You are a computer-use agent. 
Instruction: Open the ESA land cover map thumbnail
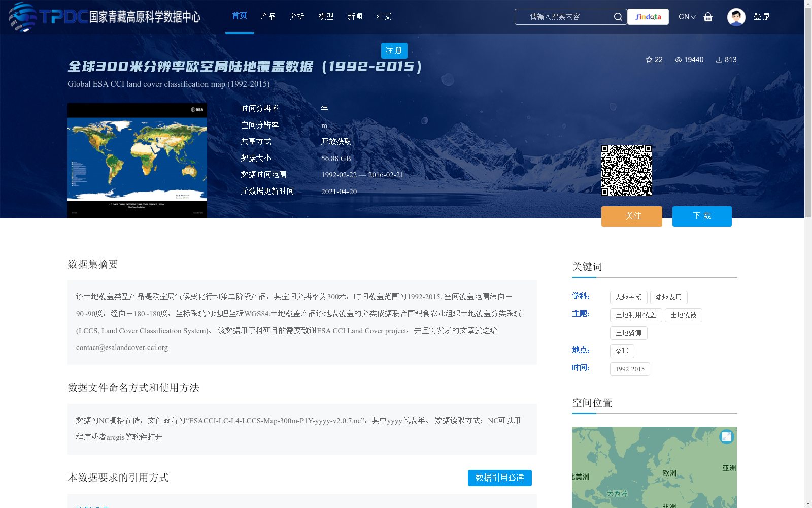click(x=137, y=161)
